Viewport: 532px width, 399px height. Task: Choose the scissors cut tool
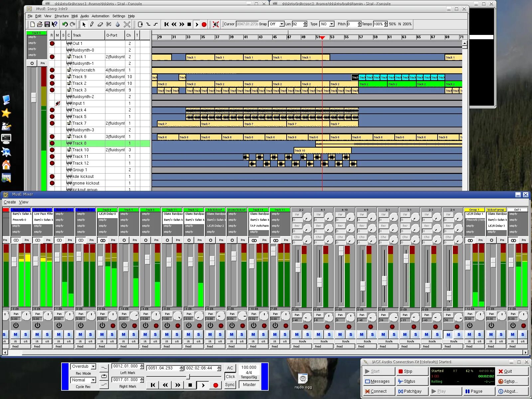coord(109,24)
